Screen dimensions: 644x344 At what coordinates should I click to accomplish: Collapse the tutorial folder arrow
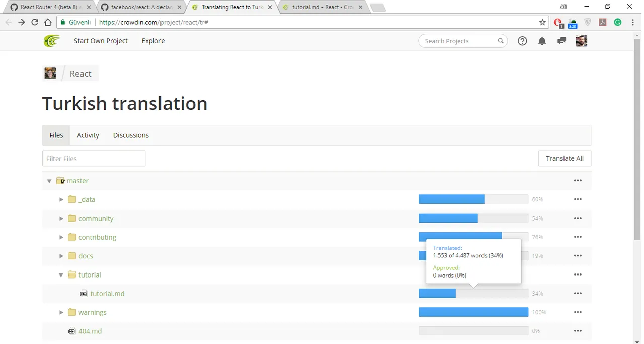click(61, 275)
